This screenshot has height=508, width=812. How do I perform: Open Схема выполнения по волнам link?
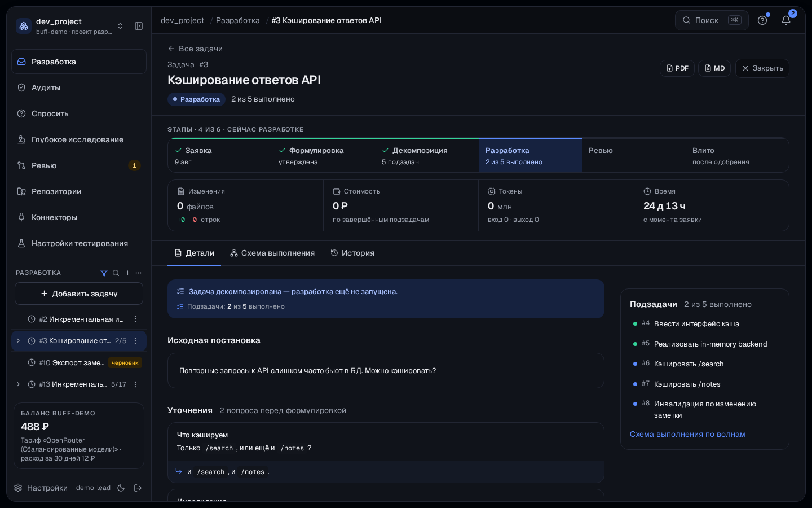coord(687,434)
